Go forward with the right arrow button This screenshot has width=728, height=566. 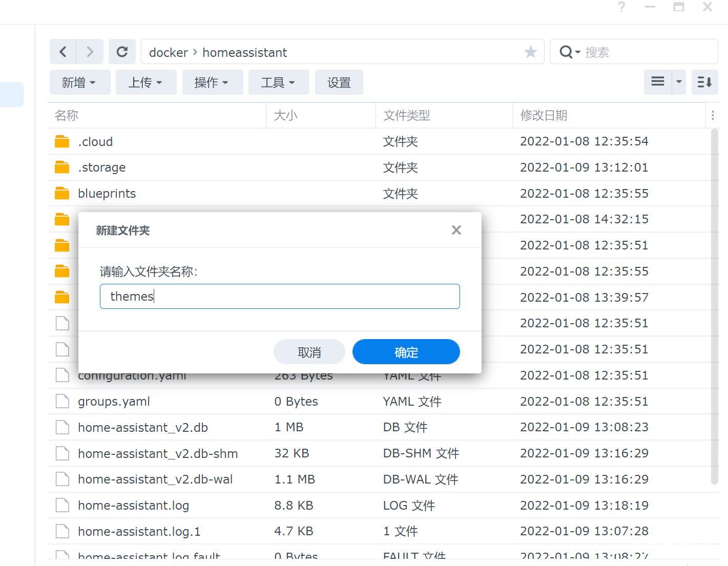coord(90,52)
